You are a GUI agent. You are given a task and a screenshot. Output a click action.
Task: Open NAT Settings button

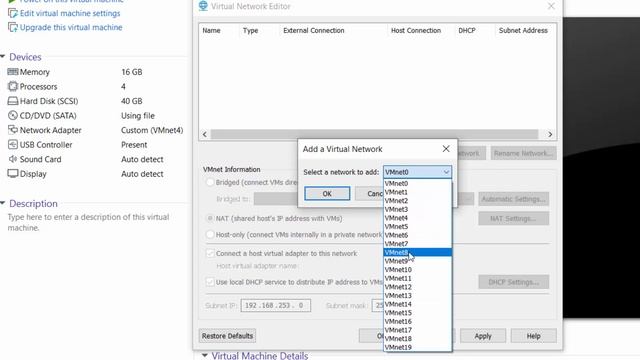[x=513, y=218]
